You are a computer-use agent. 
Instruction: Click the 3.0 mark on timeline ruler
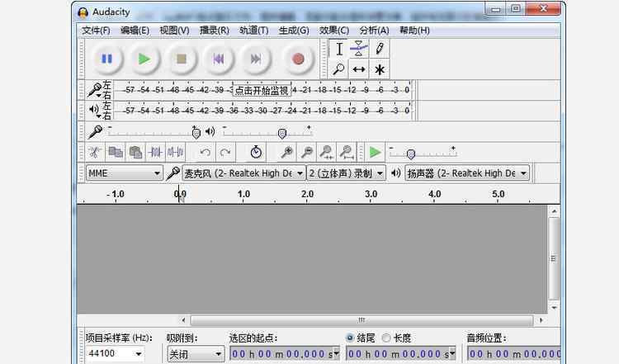pos(371,194)
